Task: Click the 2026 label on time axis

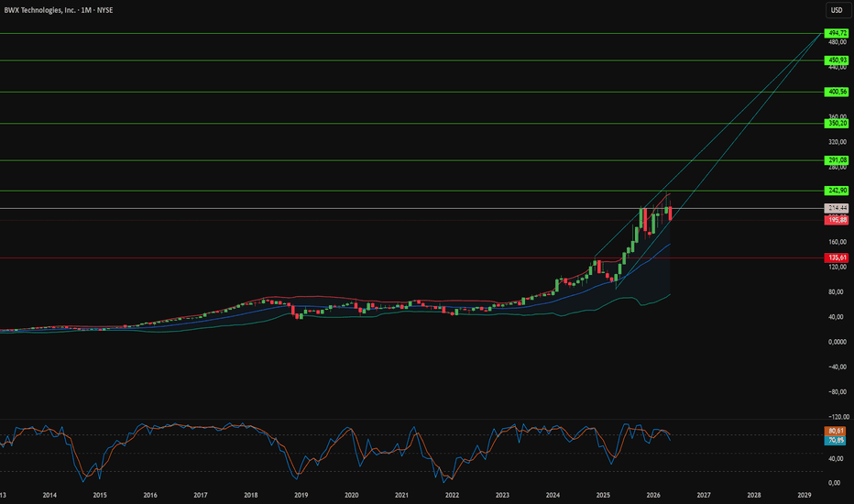Action: pyautogui.click(x=653, y=495)
